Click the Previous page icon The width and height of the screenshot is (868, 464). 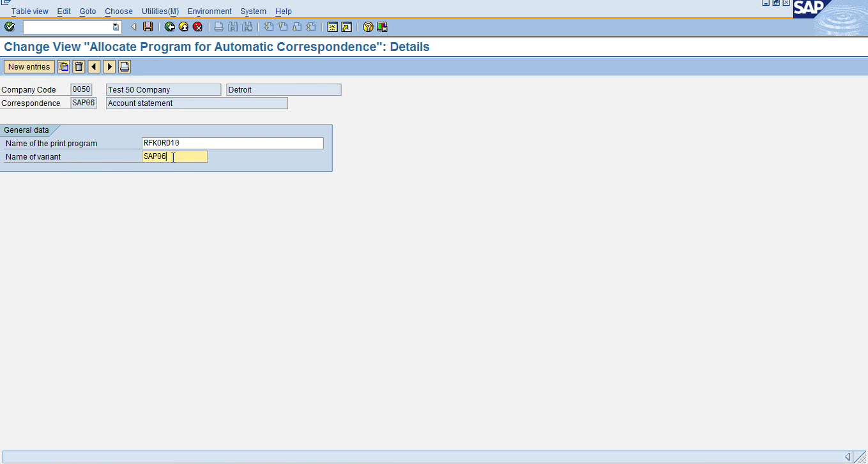tap(283, 27)
